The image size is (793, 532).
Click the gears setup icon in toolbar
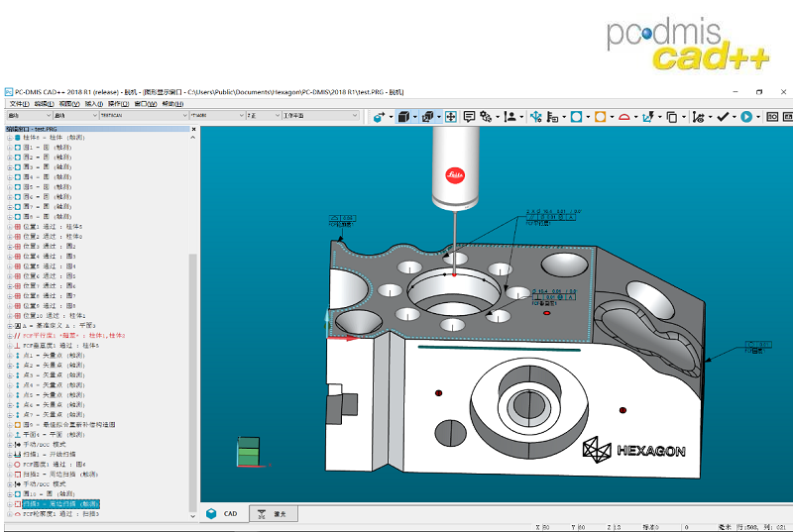tap(486, 117)
